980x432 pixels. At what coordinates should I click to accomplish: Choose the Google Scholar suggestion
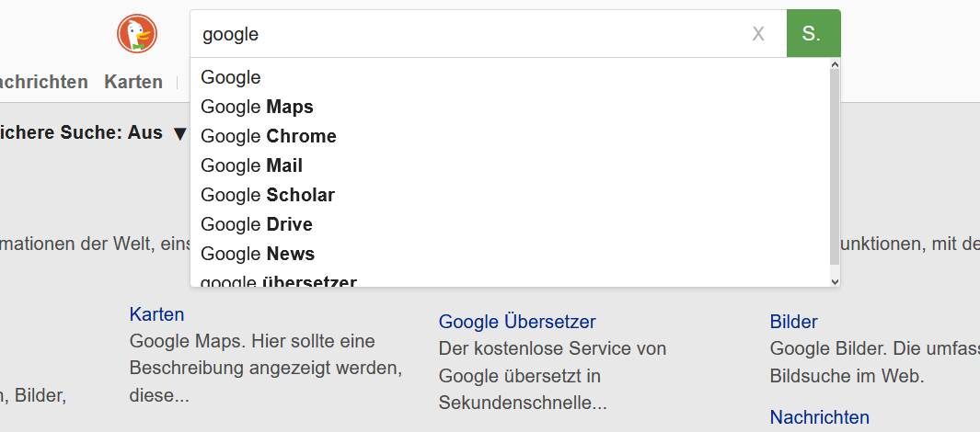click(x=268, y=196)
